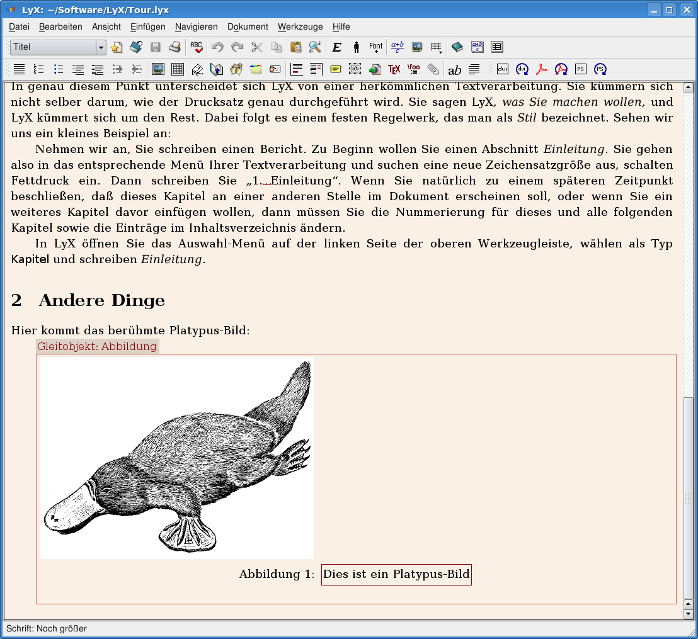The width and height of the screenshot is (698, 639).
Task: Update PDF output icon
Action: (x=561, y=69)
